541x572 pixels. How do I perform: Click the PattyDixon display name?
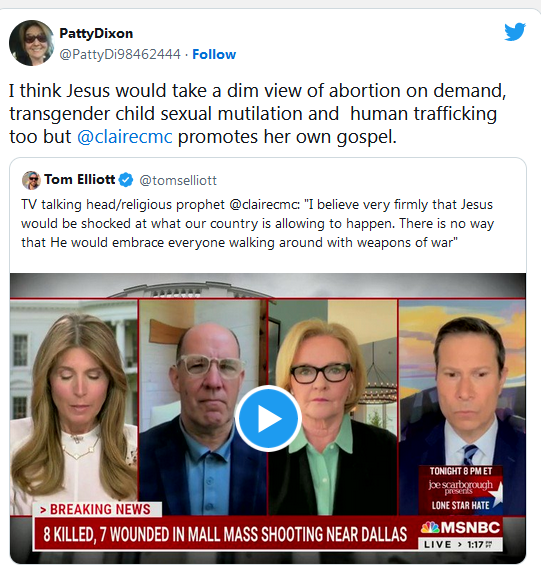tap(96, 34)
